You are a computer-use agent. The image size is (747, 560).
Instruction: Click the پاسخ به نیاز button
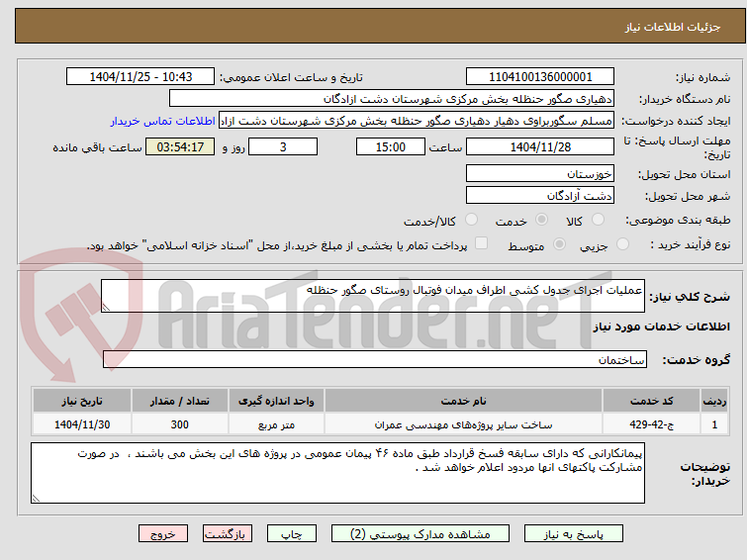pos(574,534)
